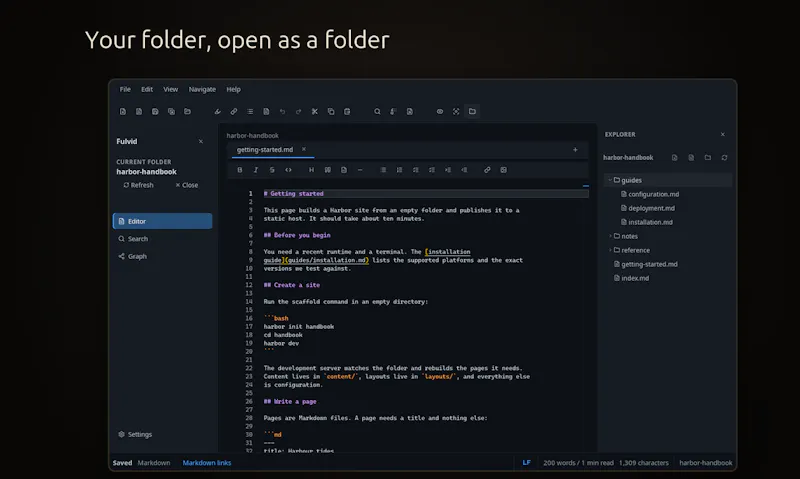Click the 'harbor init handbook' code line
This screenshot has width=800, height=479.
tap(298, 326)
